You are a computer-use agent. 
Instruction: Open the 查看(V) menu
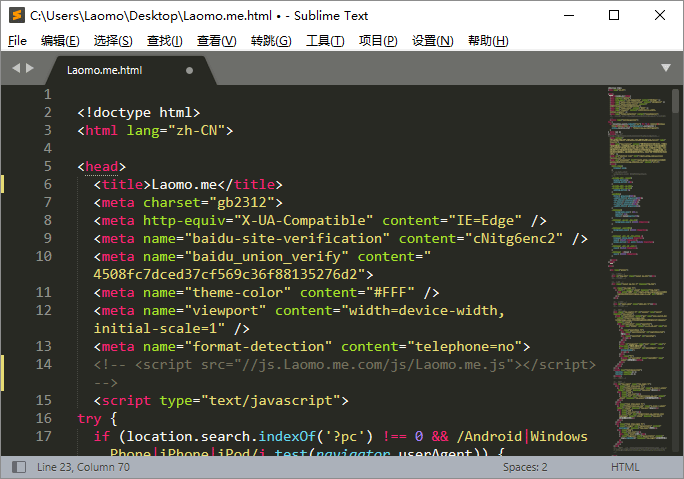pyautogui.click(x=216, y=41)
